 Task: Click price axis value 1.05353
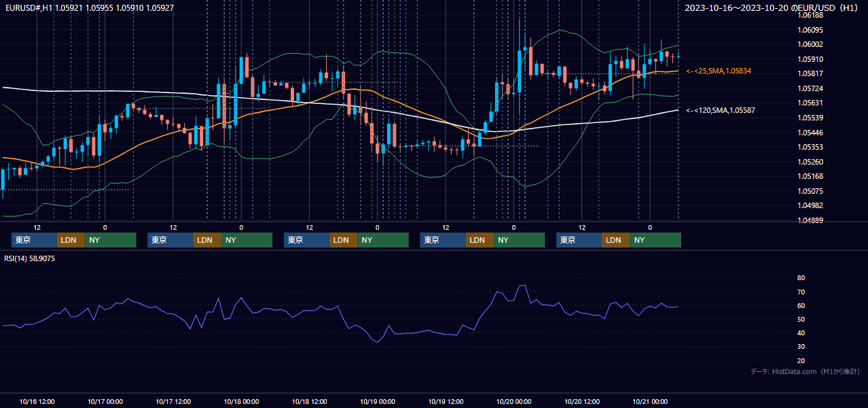click(810, 147)
